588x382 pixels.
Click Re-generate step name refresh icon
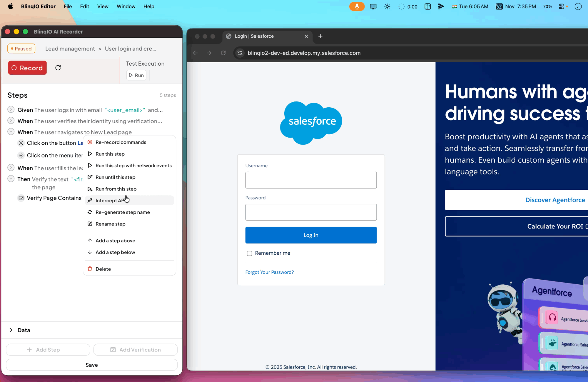(90, 212)
